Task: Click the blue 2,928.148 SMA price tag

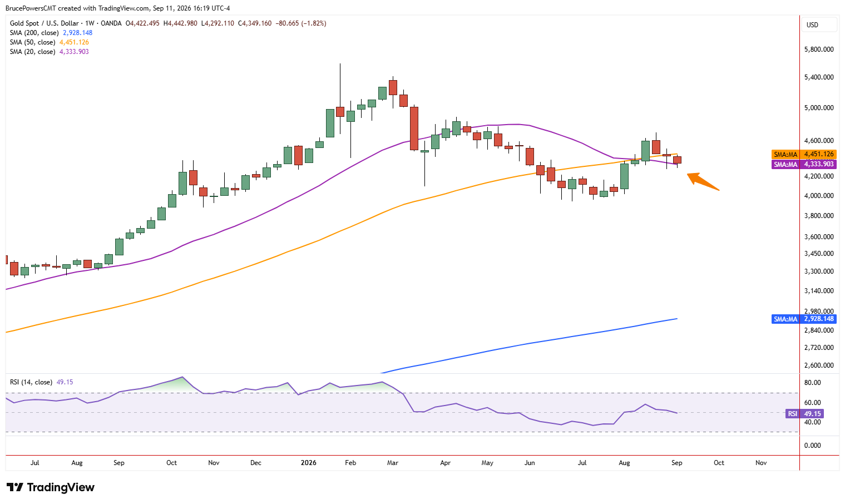Action: (x=804, y=319)
